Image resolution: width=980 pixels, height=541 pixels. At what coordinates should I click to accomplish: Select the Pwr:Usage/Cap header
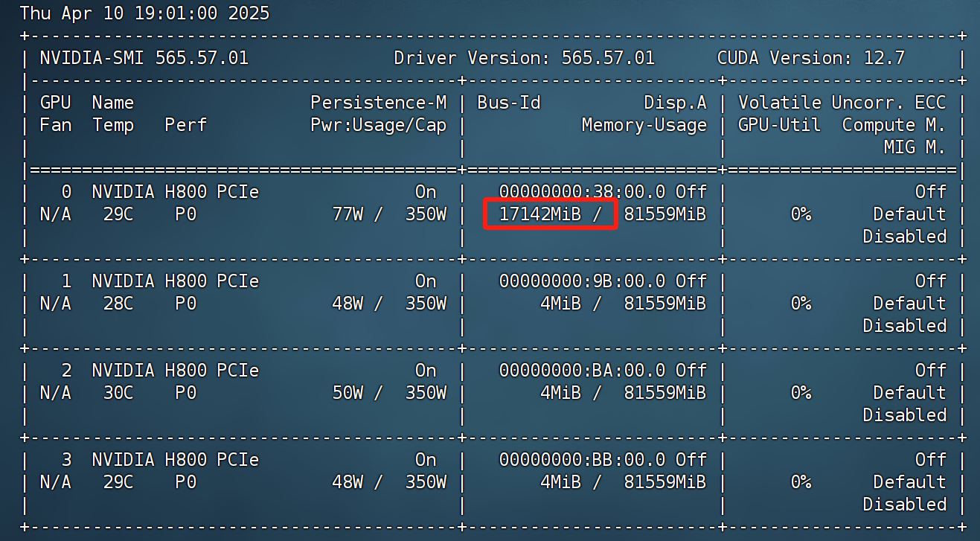coord(379,126)
